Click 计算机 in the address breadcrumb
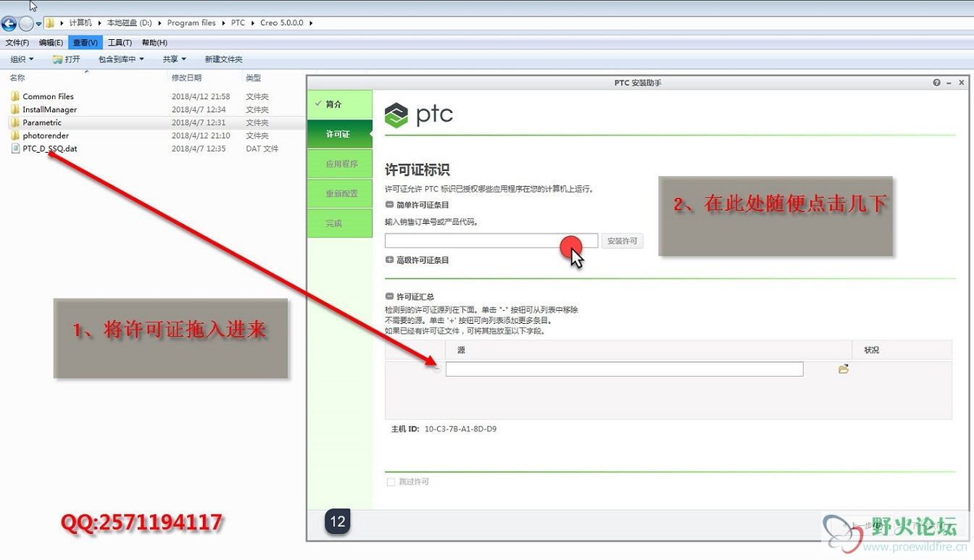974x560 pixels. (80, 23)
